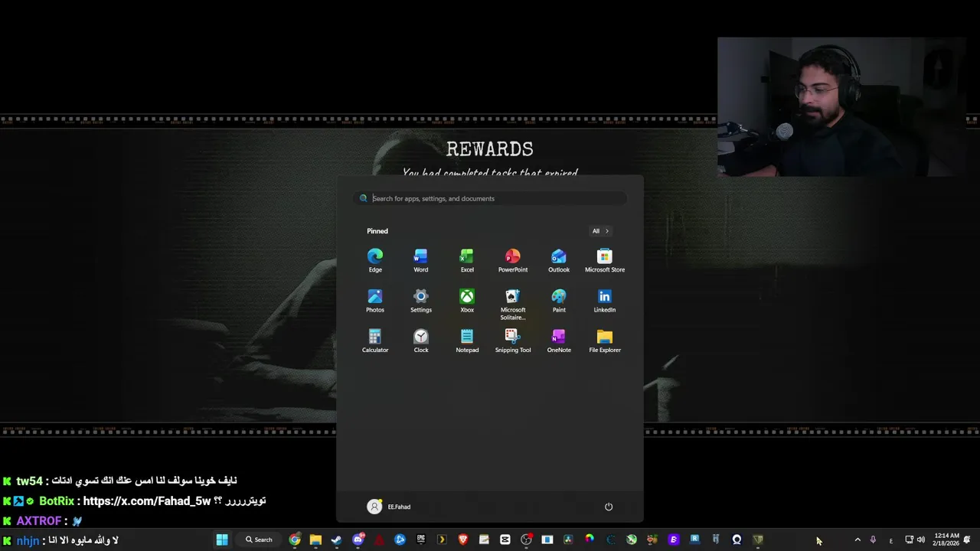Launch Microsoft Solitaire Collection
980x551 pixels.
point(513,305)
